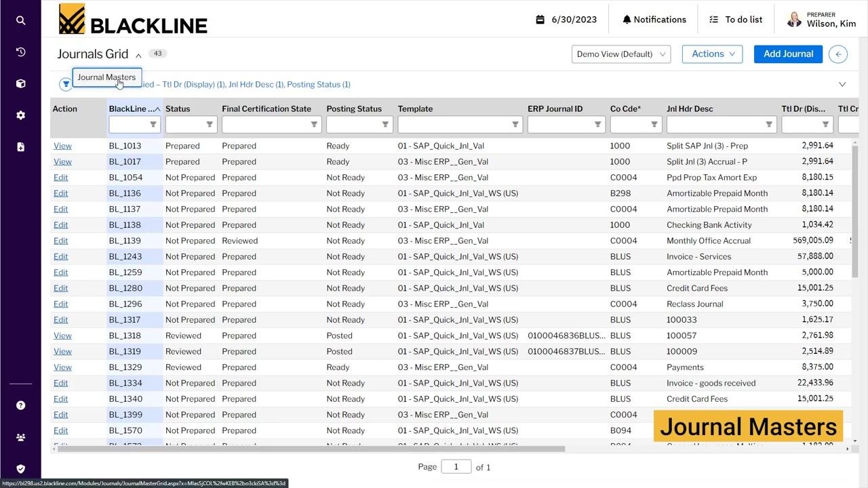
Task: Open the ERP Journal ID filter icon
Action: point(597,124)
